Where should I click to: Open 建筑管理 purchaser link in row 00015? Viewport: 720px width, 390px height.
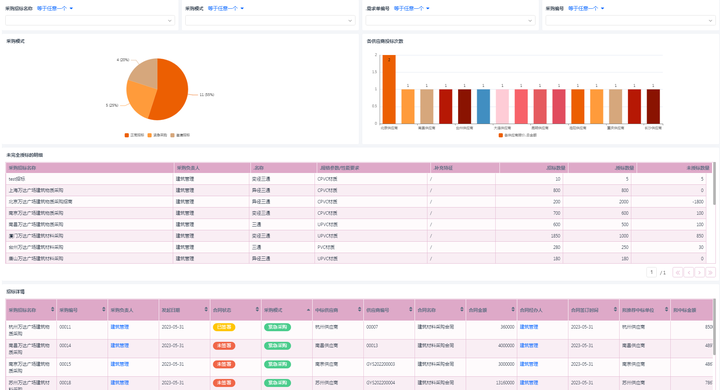119,364
